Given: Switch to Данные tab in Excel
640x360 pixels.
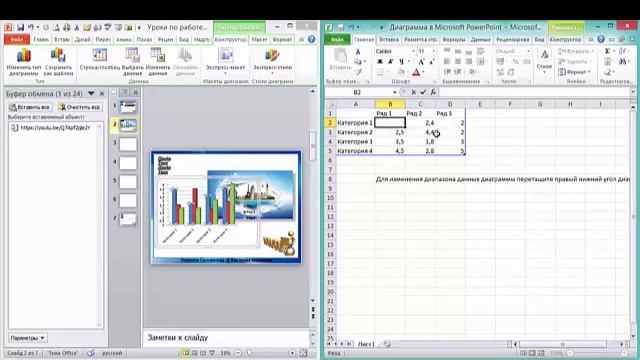Looking at the screenshot, I should pos(480,40).
